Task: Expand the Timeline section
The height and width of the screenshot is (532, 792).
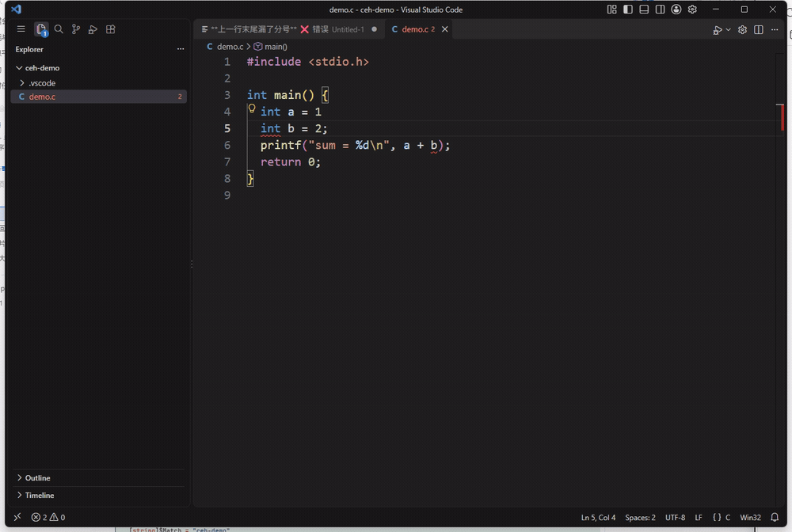Action: tap(98, 495)
